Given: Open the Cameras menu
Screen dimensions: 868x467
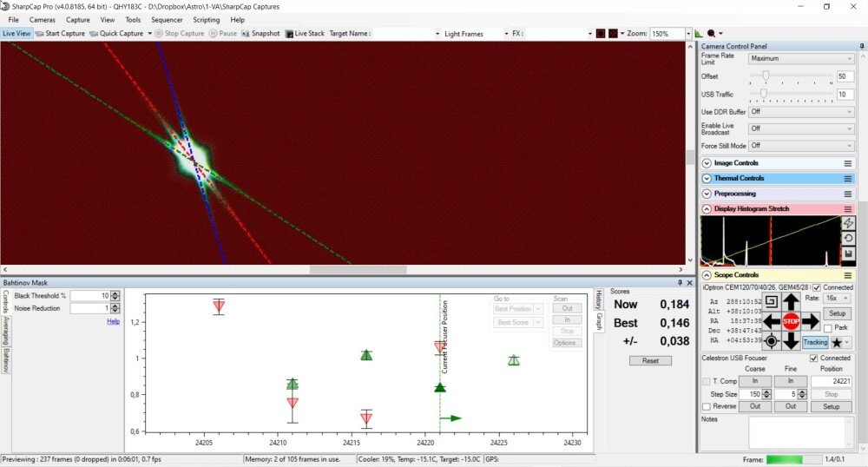Looking at the screenshot, I should pyautogui.click(x=42, y=20).
